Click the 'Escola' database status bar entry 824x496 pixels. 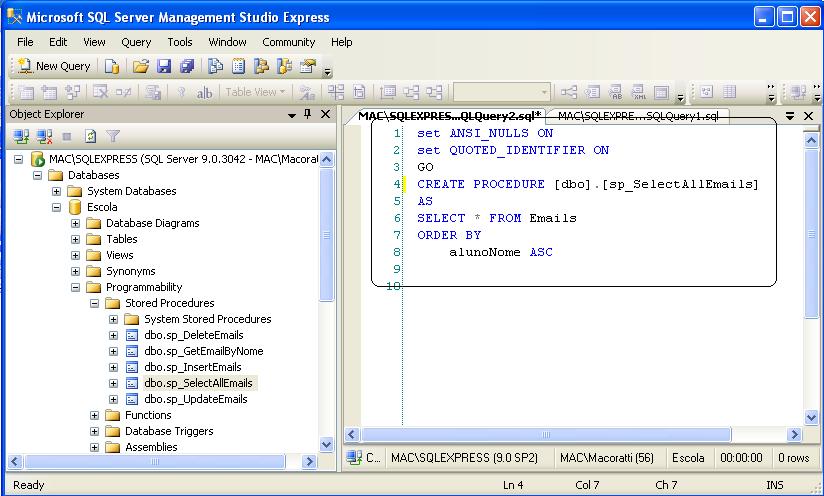click(x=688, y=458)
